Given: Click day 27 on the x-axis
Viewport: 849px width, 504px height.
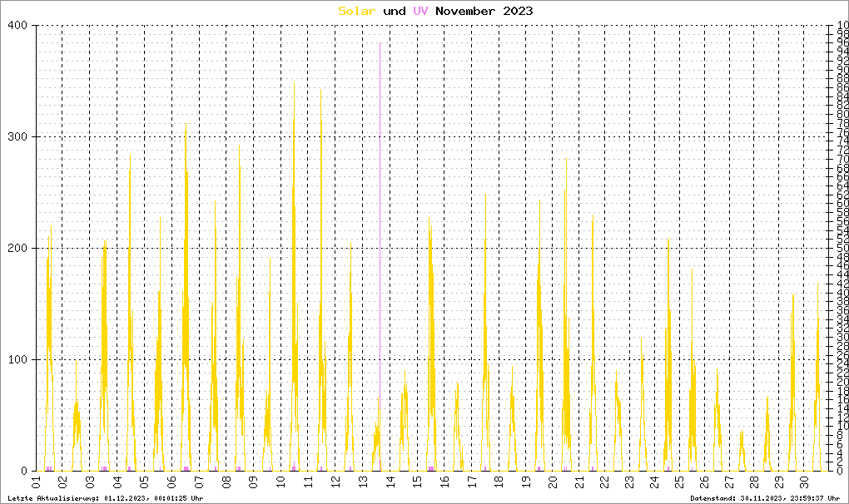Looking at the screenshot, I should coord(727,482).
